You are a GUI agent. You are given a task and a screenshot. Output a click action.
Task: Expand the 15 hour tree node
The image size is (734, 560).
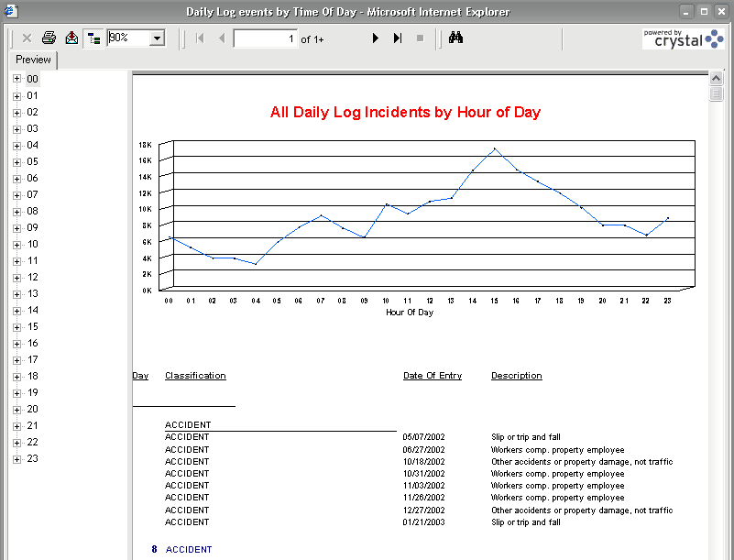[16, 326]
